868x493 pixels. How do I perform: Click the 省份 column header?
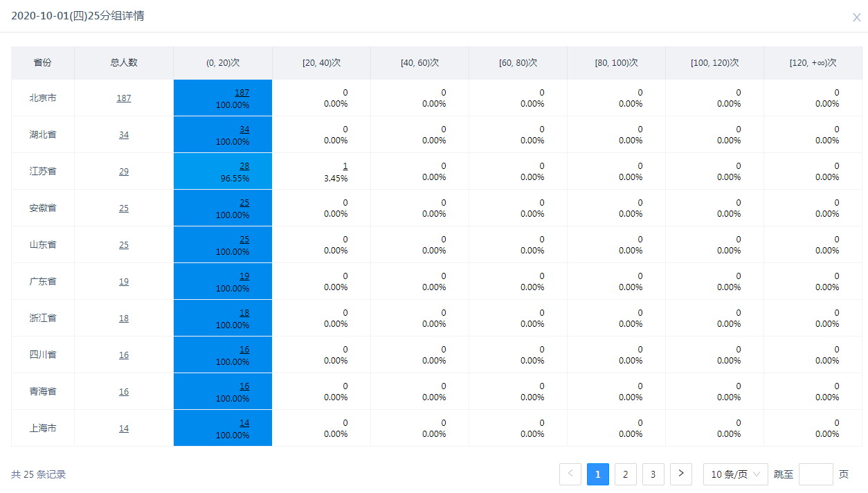[x=43, y=62]
